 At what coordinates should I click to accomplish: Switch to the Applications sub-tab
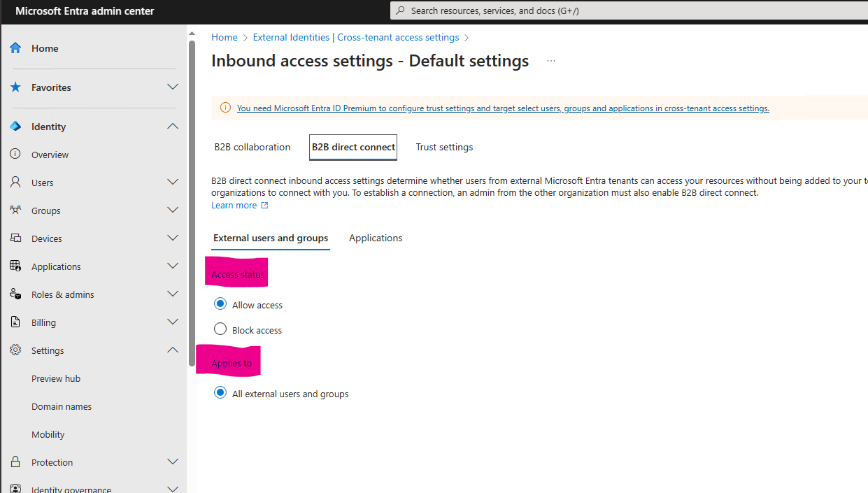click(x=376, y=238)
